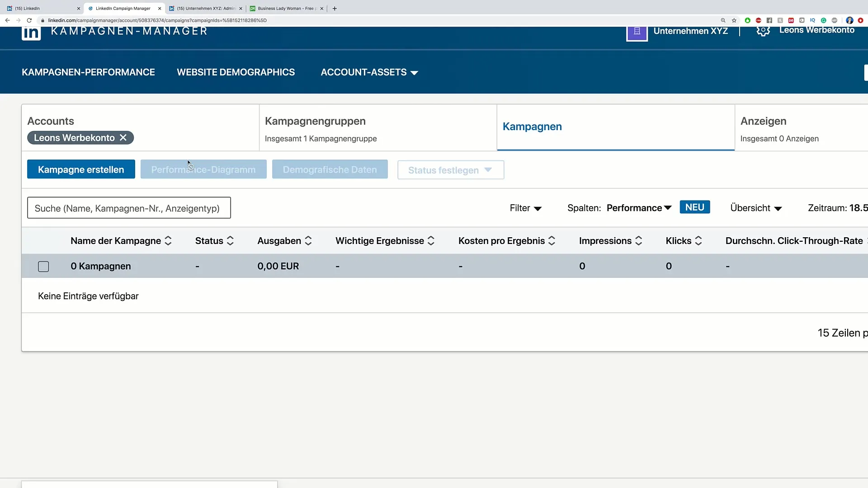868x488 pixels.
Task: Click the '0,00 EUR' Ausgaben cell
Action: pos(278,266)
